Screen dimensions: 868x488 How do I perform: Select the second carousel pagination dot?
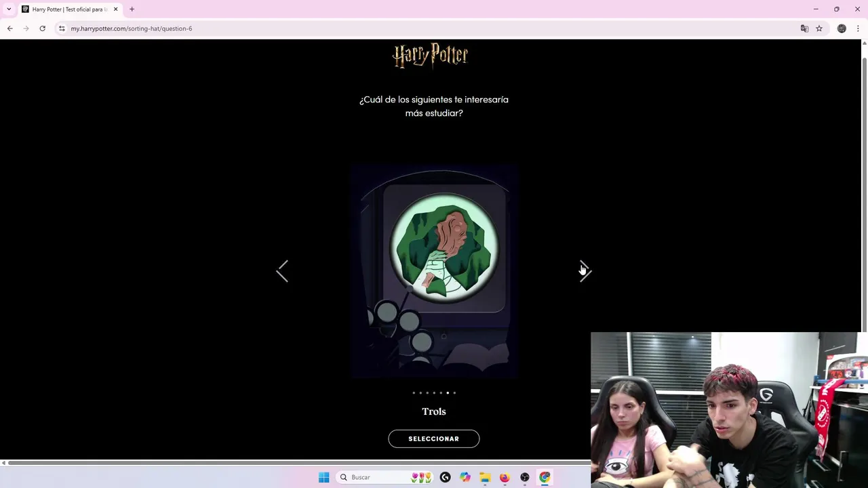coord(420,392)
